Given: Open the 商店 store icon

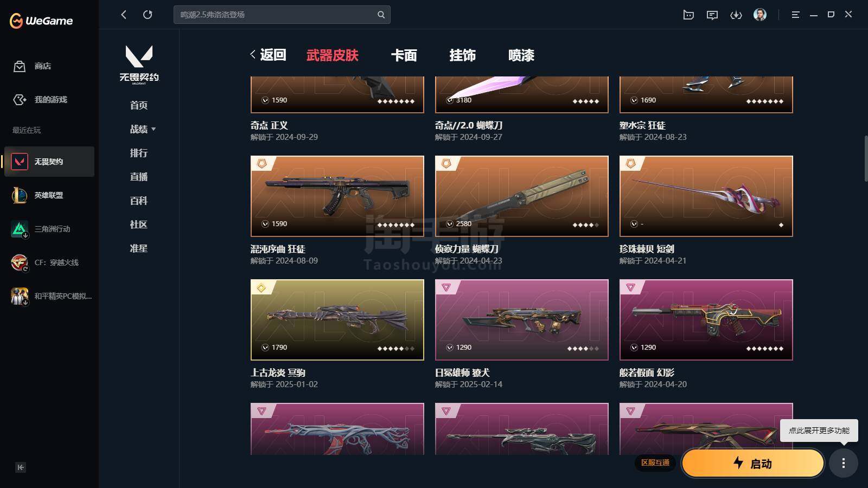Looking at the screenshot, I should [x=20, y=66].
